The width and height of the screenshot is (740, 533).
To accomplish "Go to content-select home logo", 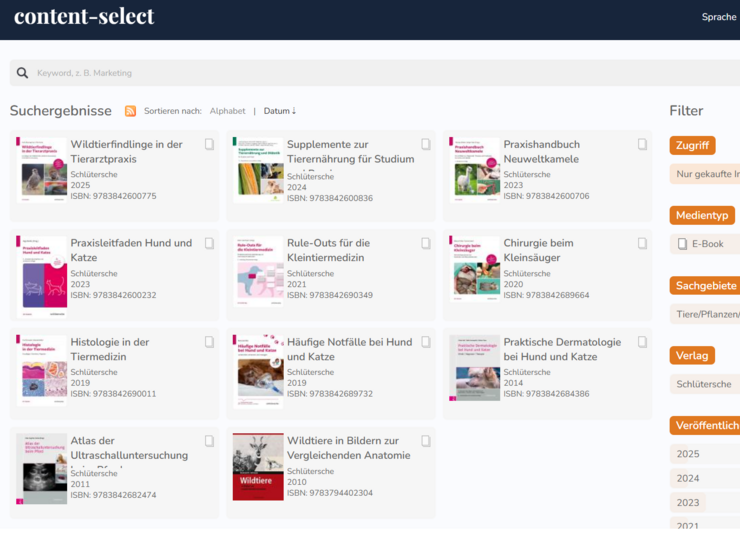I will pos(84,16).
